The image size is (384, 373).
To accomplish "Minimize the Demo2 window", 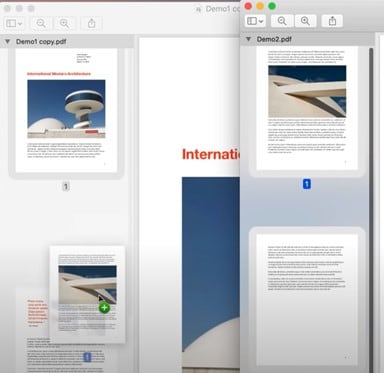I will 260,6.
